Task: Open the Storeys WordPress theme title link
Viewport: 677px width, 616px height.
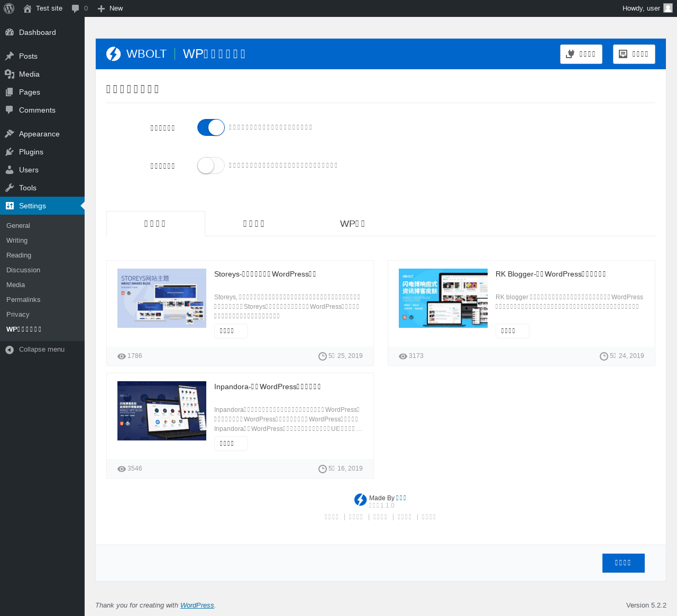Action: click(265, 274)
